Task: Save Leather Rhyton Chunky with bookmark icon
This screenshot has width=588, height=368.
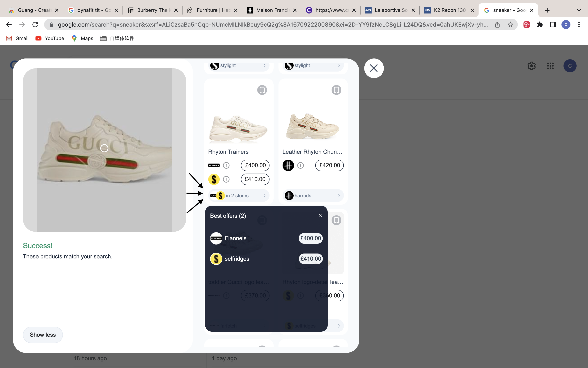Action: click(336, 90)
